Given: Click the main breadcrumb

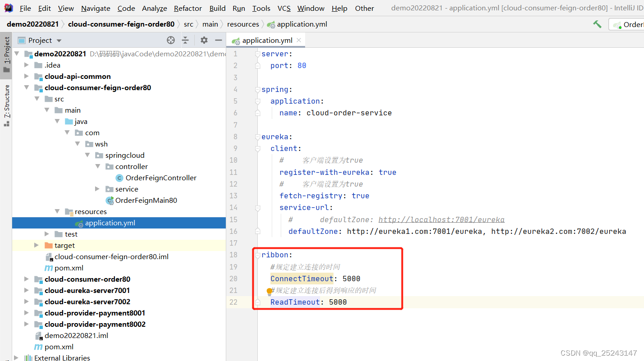Looking at the screenshot, I should click(x=210, y=24).
